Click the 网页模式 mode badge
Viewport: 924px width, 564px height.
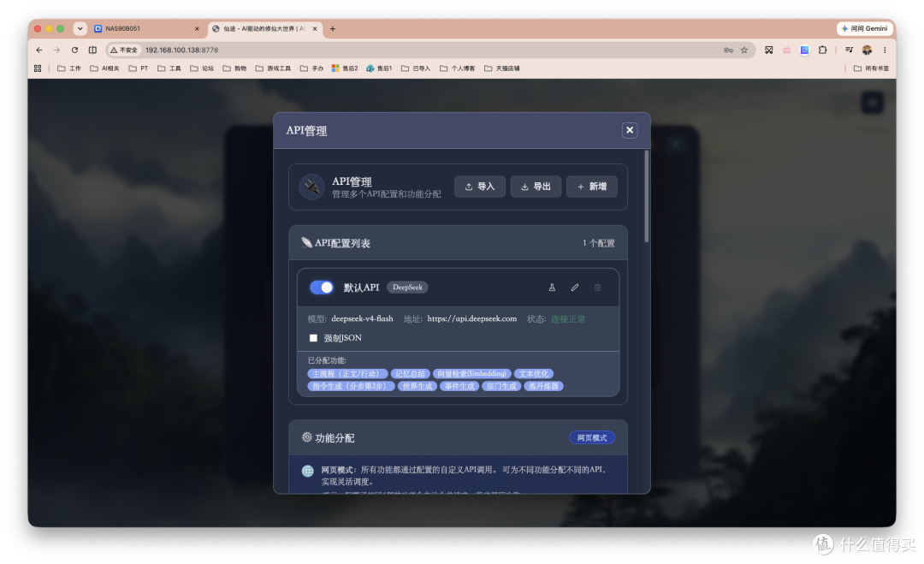tap(592, 438)
